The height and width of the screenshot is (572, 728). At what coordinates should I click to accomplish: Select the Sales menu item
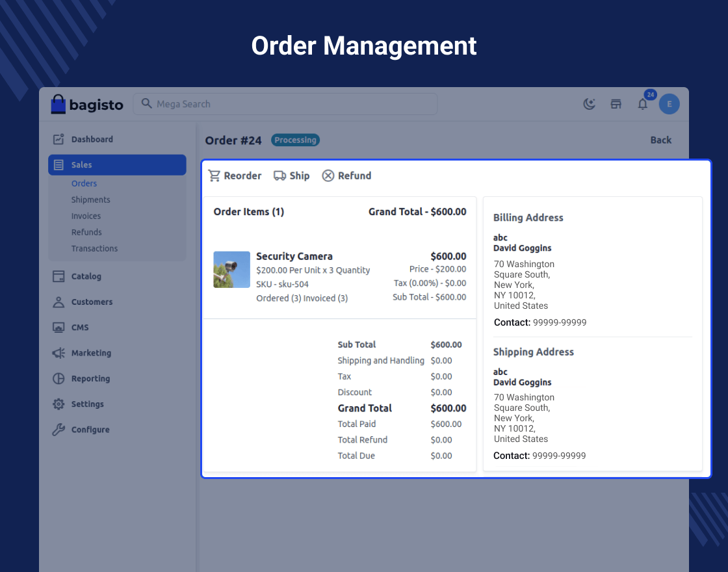pos(117,165)
